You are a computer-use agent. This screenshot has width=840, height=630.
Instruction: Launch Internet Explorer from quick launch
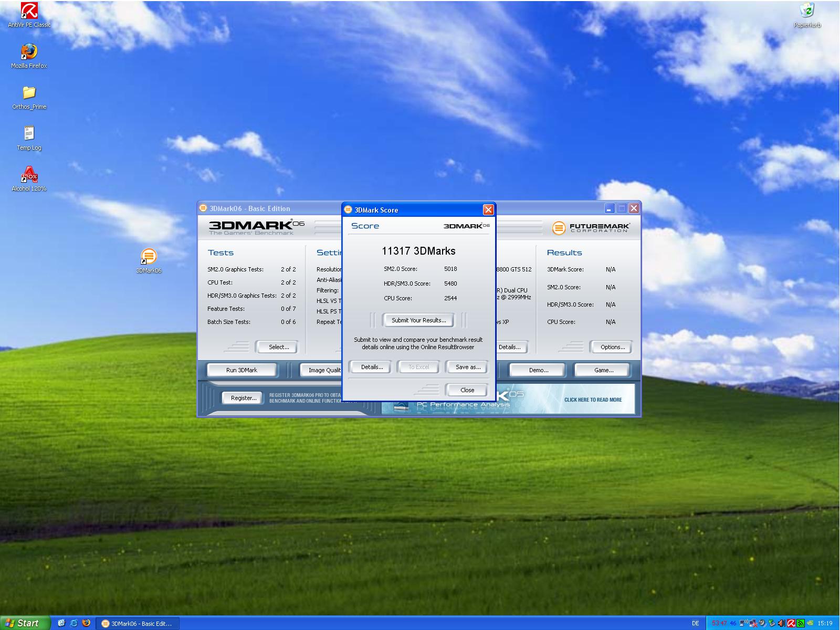click(x=74, y=623)
